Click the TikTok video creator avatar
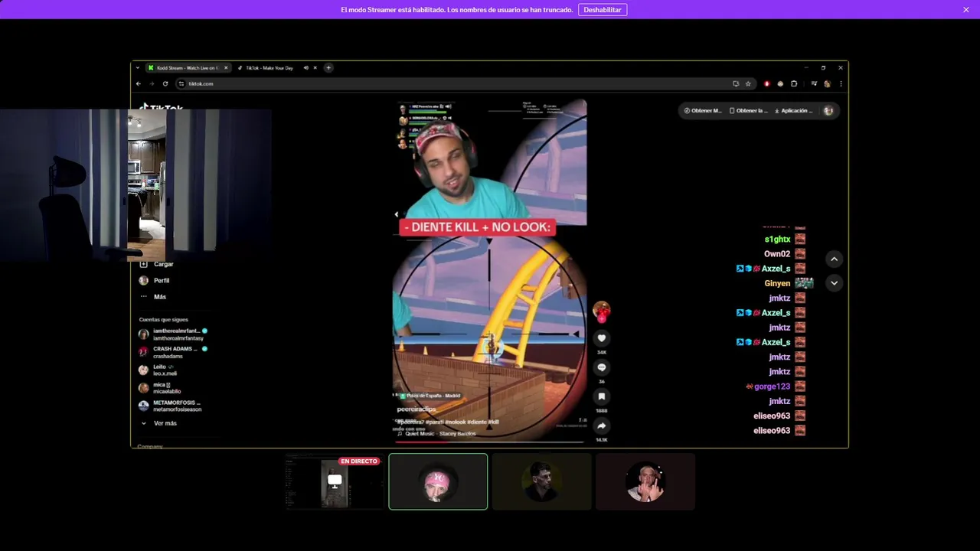 [x=602, y=311]
